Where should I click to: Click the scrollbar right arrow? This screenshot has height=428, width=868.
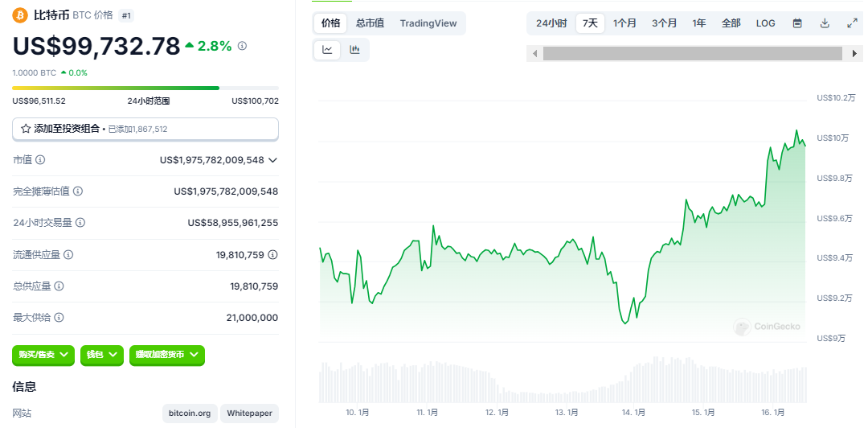855,54
